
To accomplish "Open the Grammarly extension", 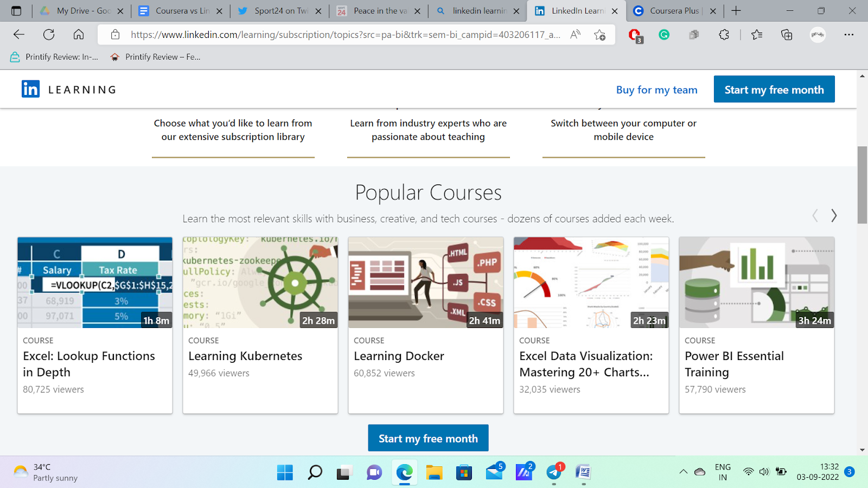I will click(664, 35).
